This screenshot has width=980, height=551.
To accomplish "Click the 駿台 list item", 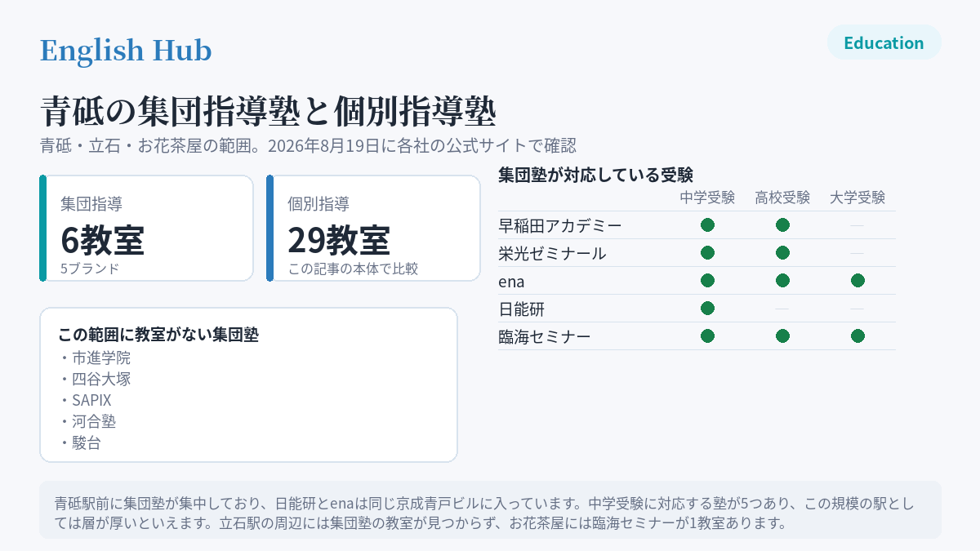I will coord(80,442).
